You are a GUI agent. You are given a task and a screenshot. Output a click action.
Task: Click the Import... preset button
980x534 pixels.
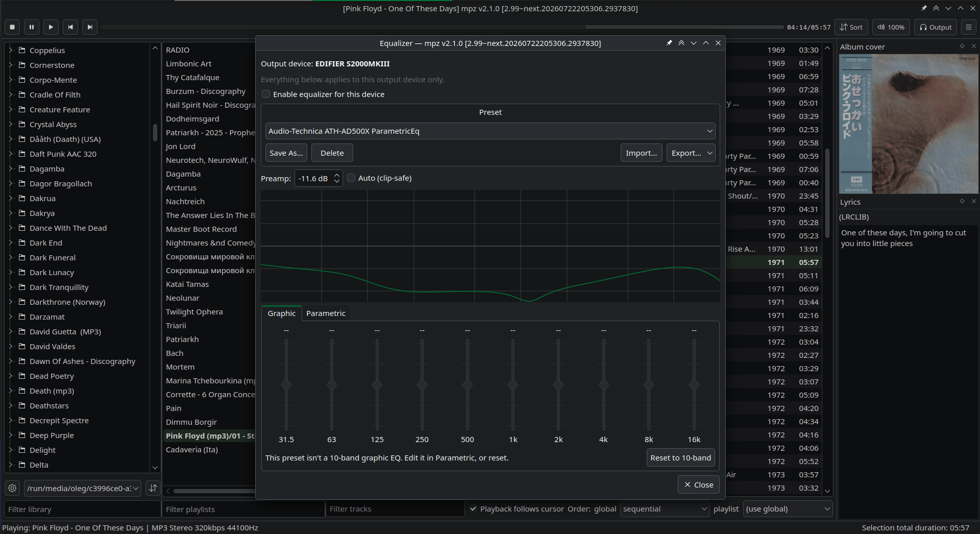click(x=641, y=153)
